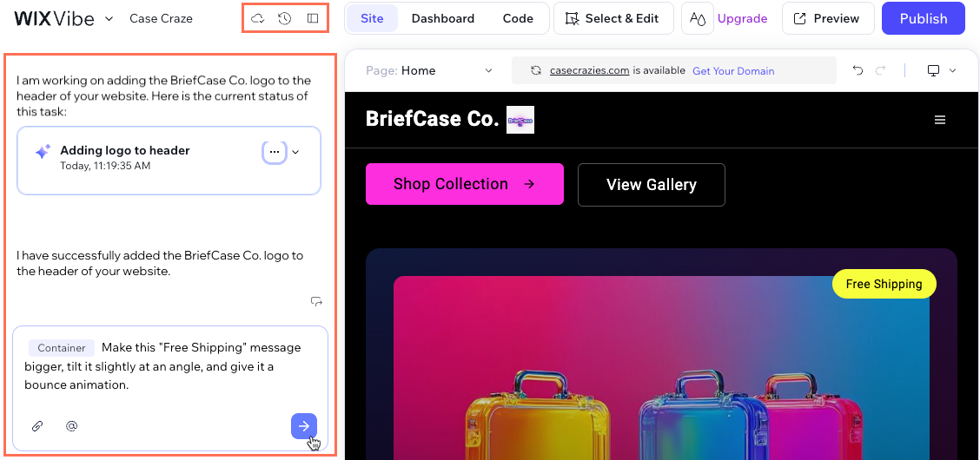Click the cloud save status icon
The image size is (980, 460).
pyautogui.click(x=257, y=19)
